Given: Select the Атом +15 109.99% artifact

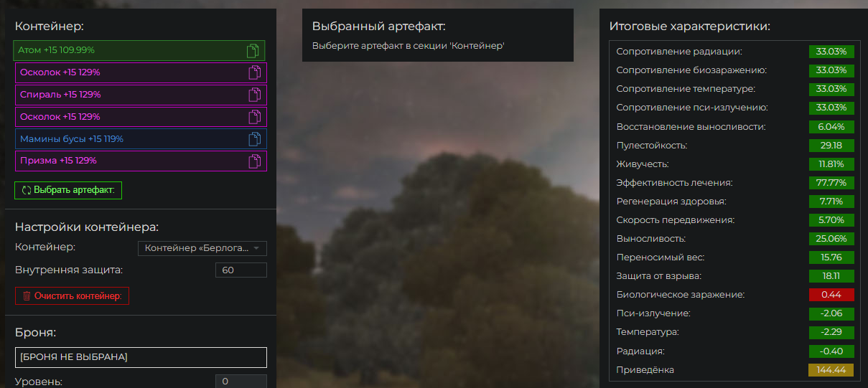Looking at the screenshot, I should [139, 50].
